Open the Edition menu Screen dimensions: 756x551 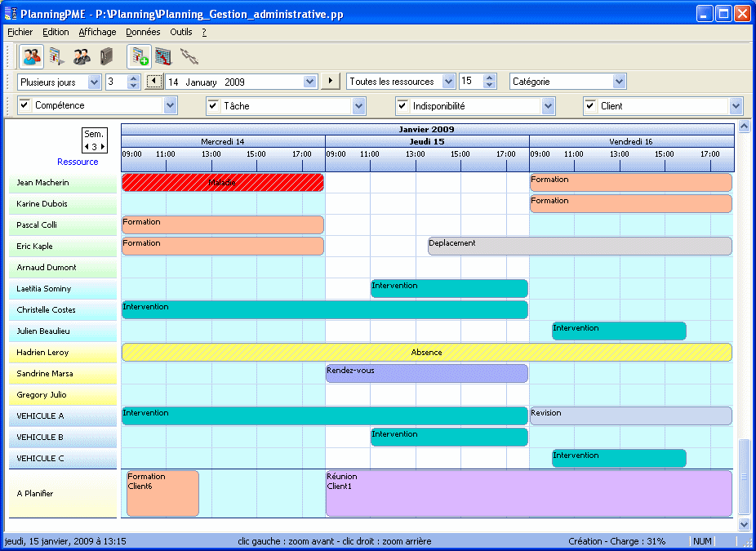pos(56,32)
